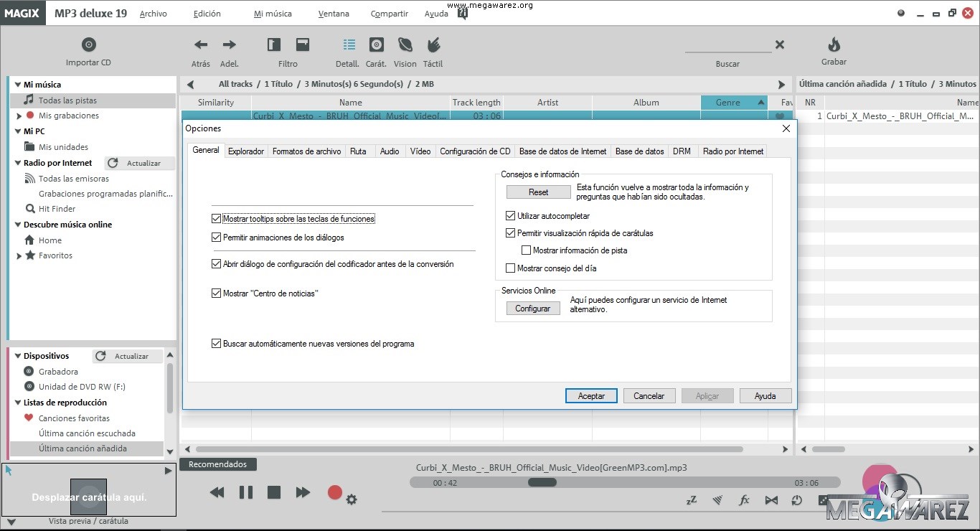Enable Mostrar información de pista
The height and width of the screenshot is (531, 980).
(527, 250)
